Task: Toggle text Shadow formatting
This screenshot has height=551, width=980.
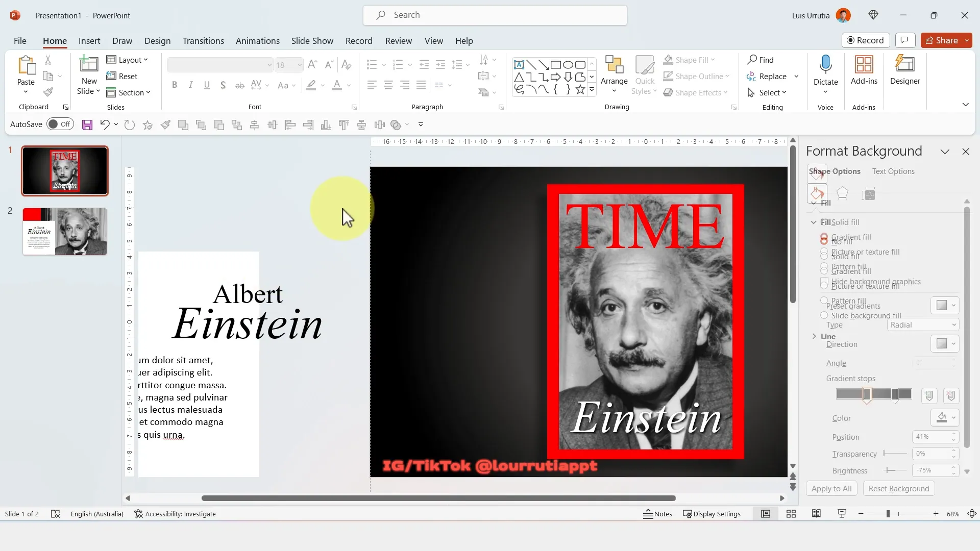Action: pyautogui.click(x=223, y=85)
